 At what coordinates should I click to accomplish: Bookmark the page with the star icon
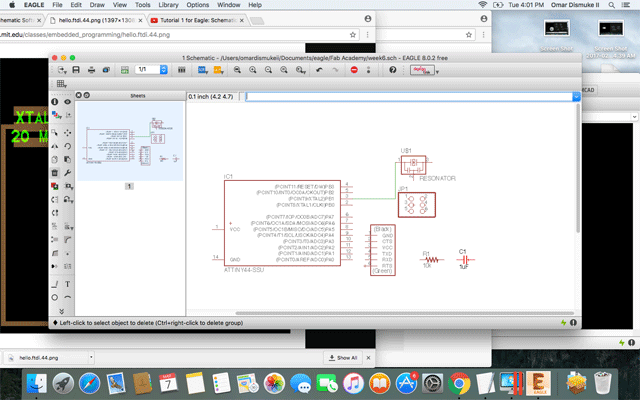point(353,35)
